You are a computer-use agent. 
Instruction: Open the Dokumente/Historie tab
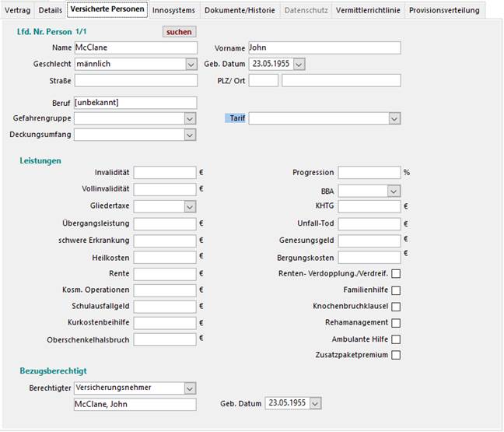[x=234, y=10]
